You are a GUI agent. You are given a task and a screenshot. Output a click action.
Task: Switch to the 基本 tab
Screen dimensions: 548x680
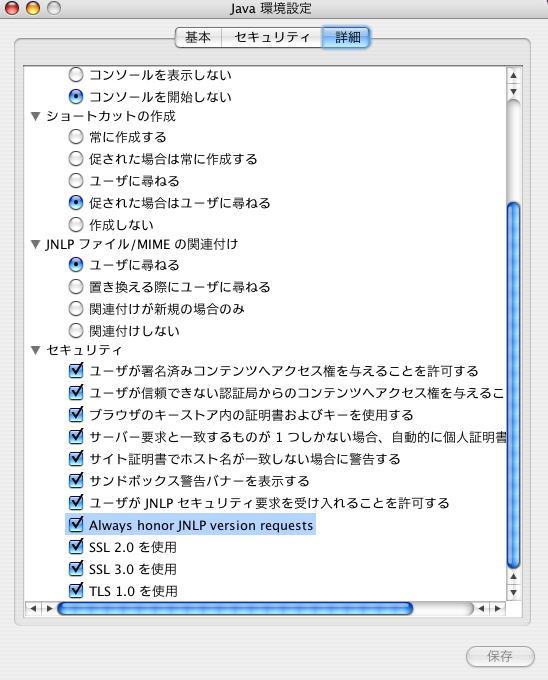coord(198,37)
